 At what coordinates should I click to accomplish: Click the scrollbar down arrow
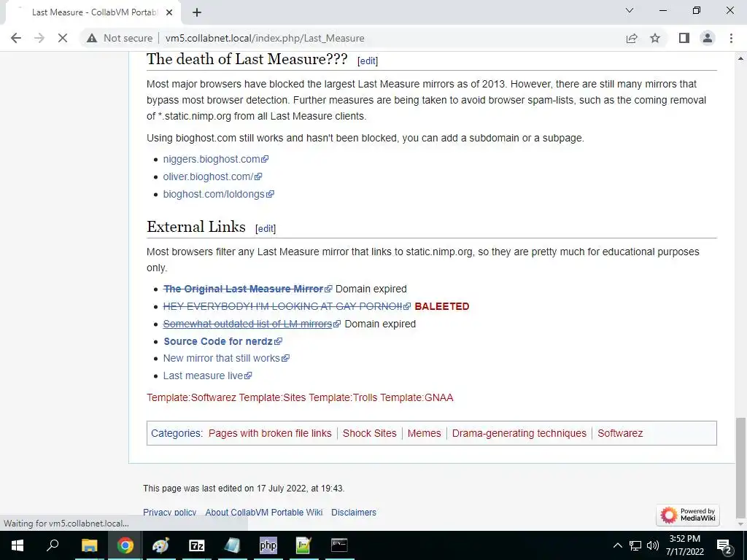pos(740,524)
